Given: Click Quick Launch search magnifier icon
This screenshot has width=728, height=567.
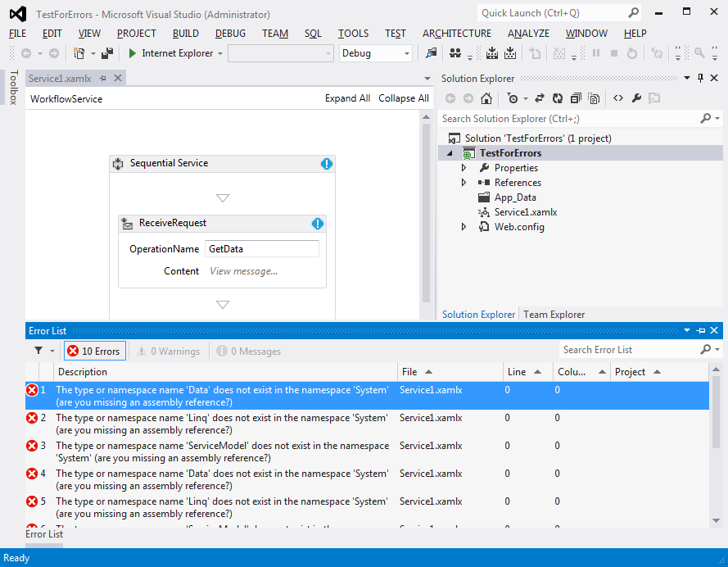Looking at the screenshot, I should click(x=633, y=13).
